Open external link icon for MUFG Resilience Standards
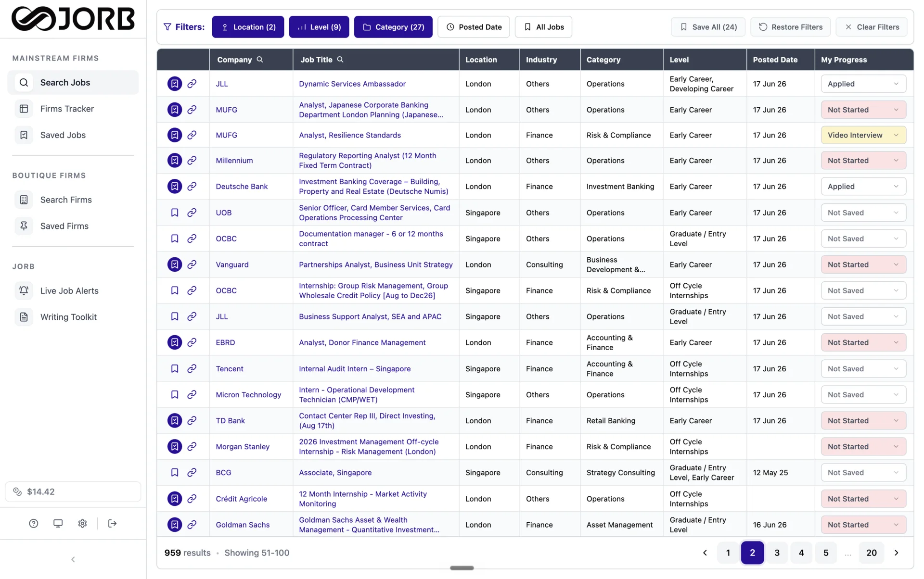Image resolution: width=924 pixels, height=579 pixels. pyautogui.click(x=192, y=135)
